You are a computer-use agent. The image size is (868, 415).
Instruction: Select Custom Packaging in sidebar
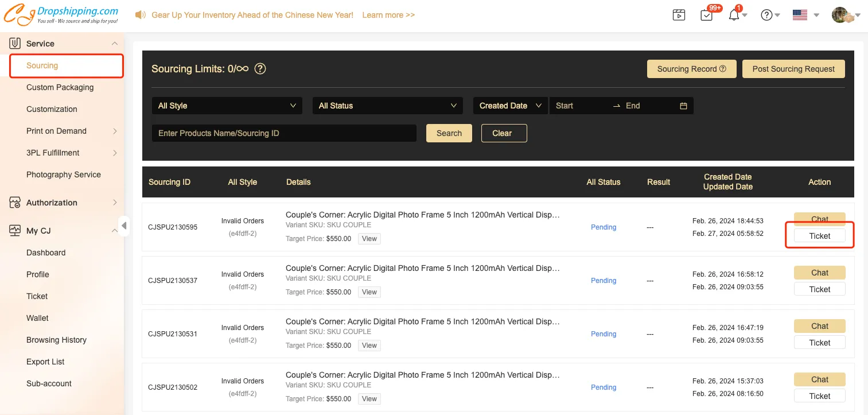(60, 87)
